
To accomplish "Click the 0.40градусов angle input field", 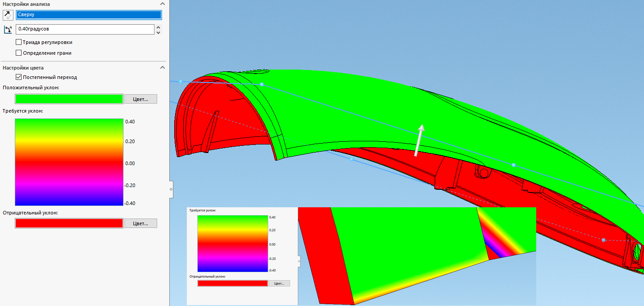I will (85, 29).
